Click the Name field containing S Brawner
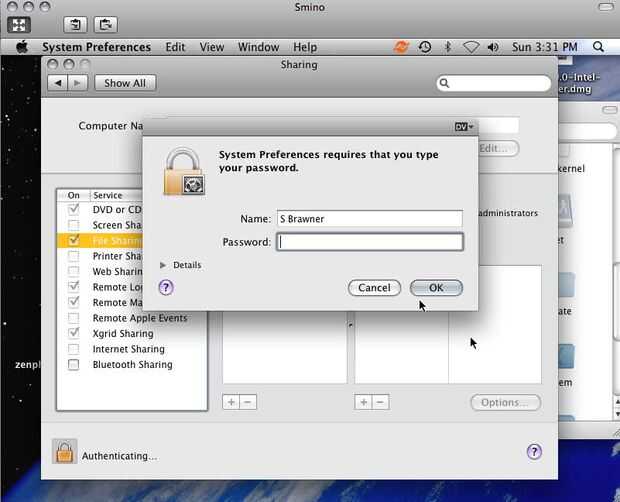 pyautogui.click(x=370, y=219)
